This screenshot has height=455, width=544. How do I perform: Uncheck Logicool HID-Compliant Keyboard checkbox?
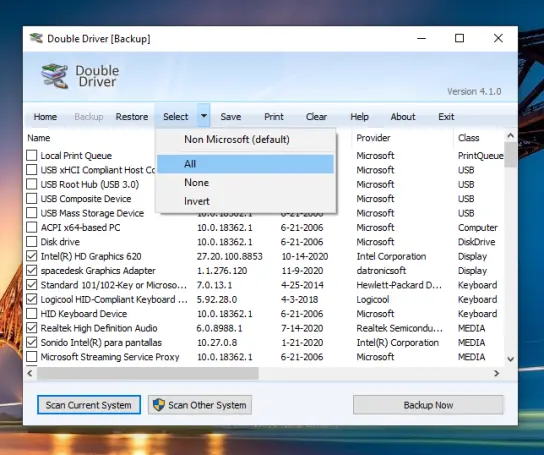pos(32,299)
